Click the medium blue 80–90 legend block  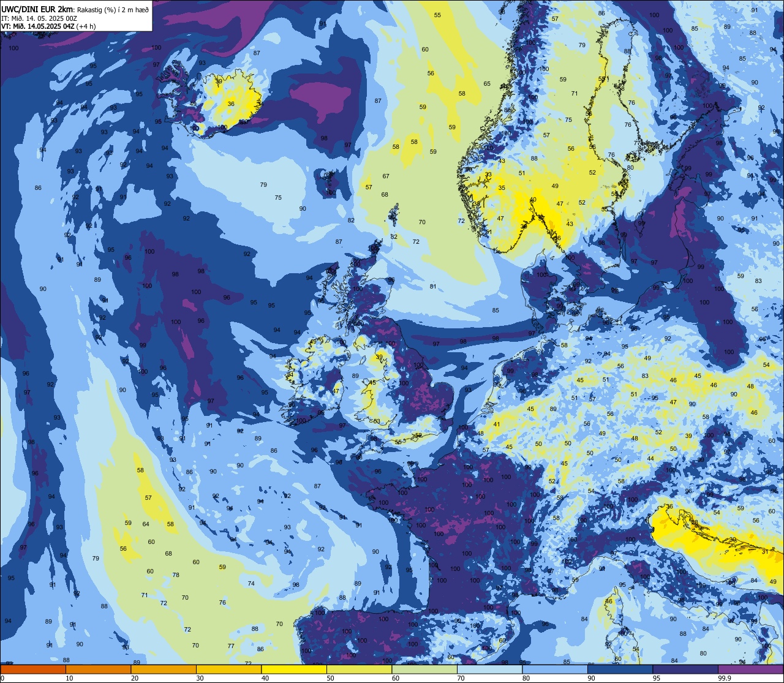(555, 669)
